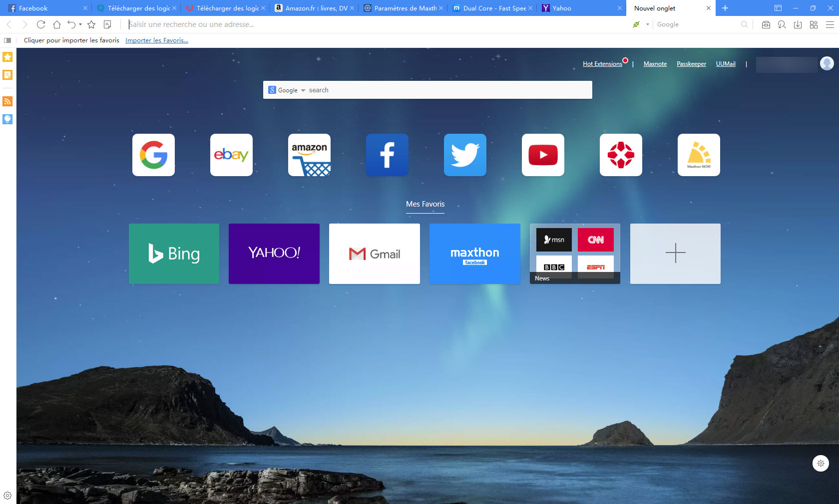Open the headset support icon

point(782,24)
